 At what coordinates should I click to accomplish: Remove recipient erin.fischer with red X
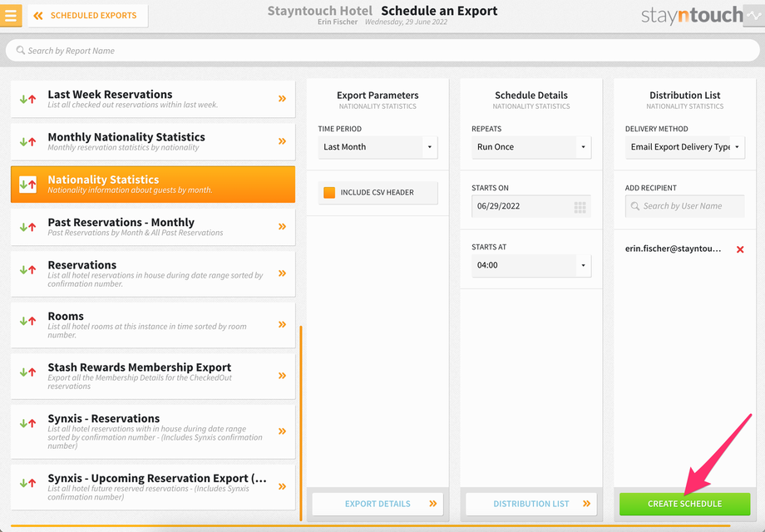(740, 249)
